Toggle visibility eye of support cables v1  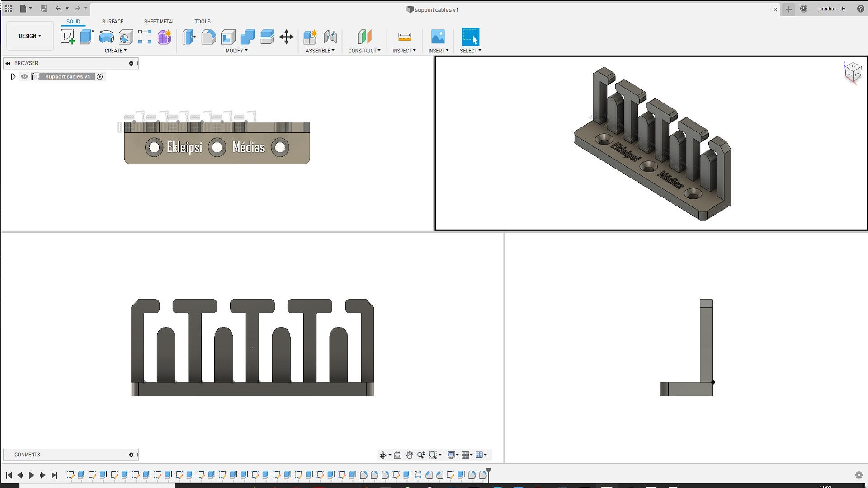click(24, 77)
